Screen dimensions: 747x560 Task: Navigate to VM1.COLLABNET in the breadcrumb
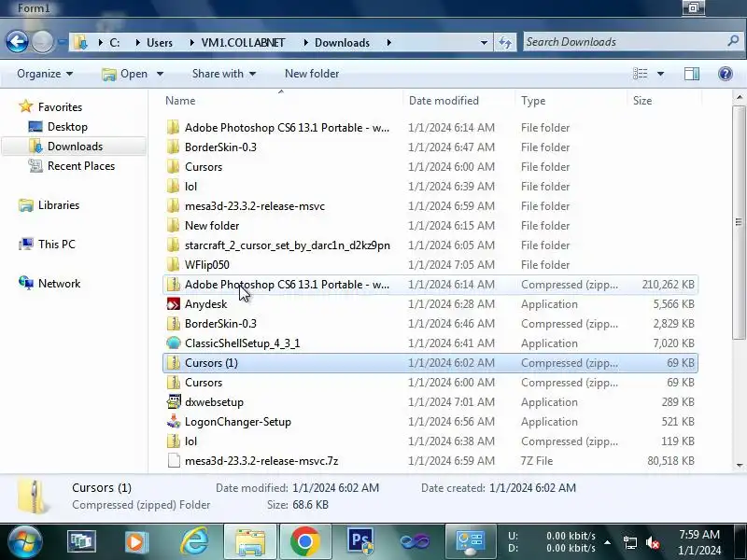(x=243, y=42)
